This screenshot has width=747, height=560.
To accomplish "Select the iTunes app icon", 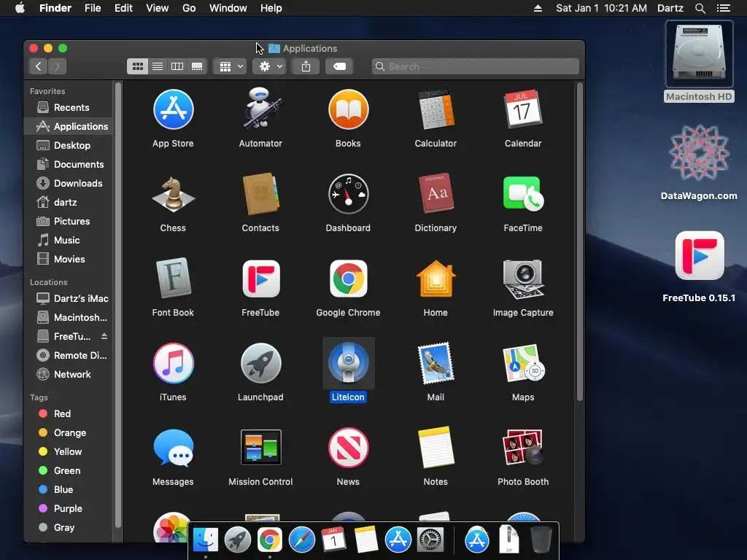I will click(x=173, y=363).
